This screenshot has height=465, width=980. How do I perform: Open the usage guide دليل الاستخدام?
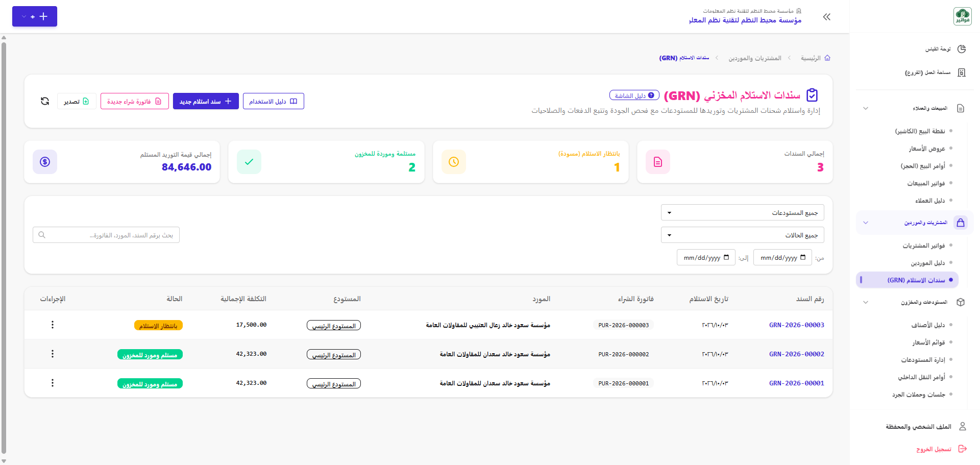point(274,101)
